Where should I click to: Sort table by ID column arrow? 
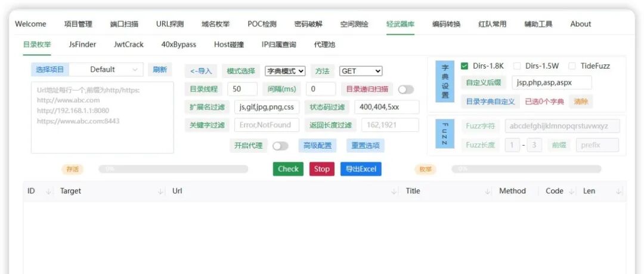click(x=49, y=191)
